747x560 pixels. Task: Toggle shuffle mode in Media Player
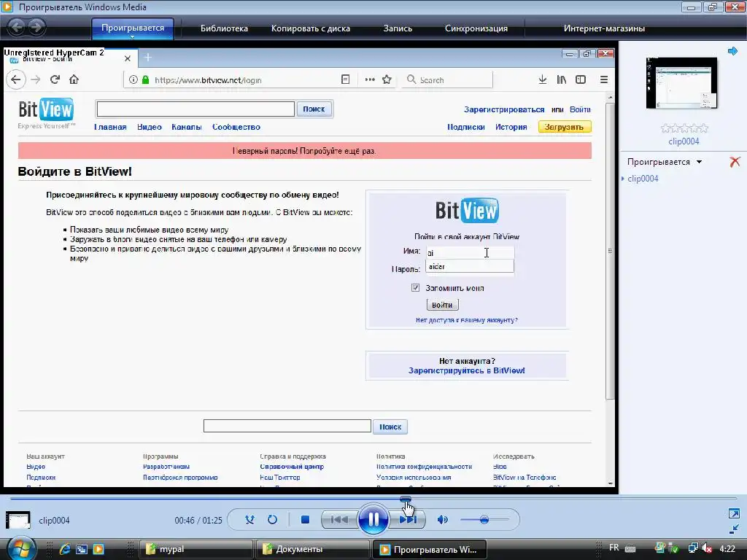tap(249, 519)
